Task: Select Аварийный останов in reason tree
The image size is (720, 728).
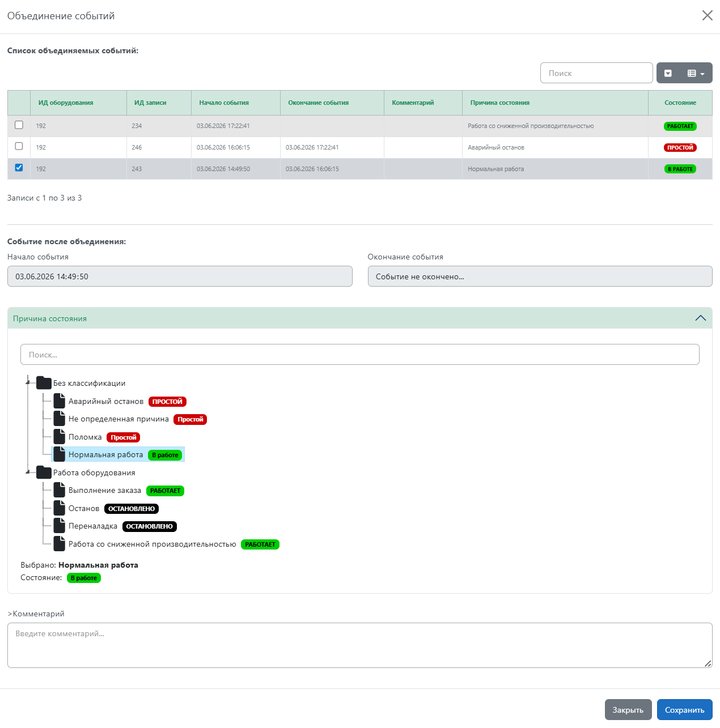Action: coord(106,401)
